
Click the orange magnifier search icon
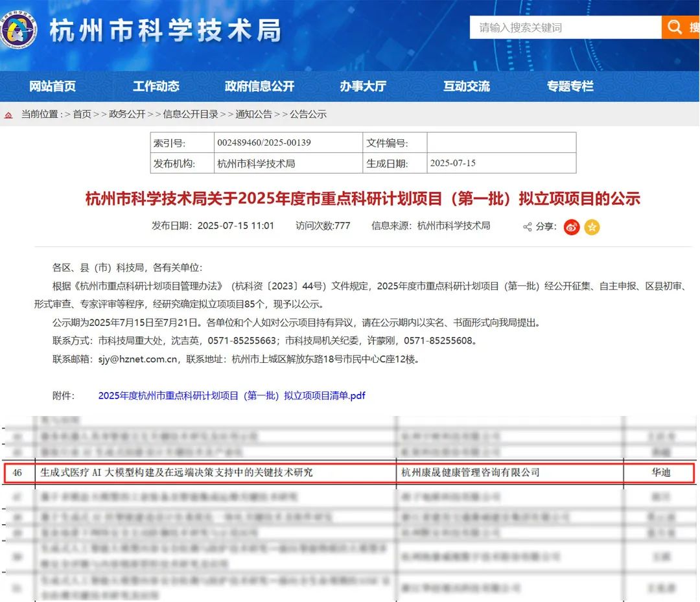tap(675, 27)
